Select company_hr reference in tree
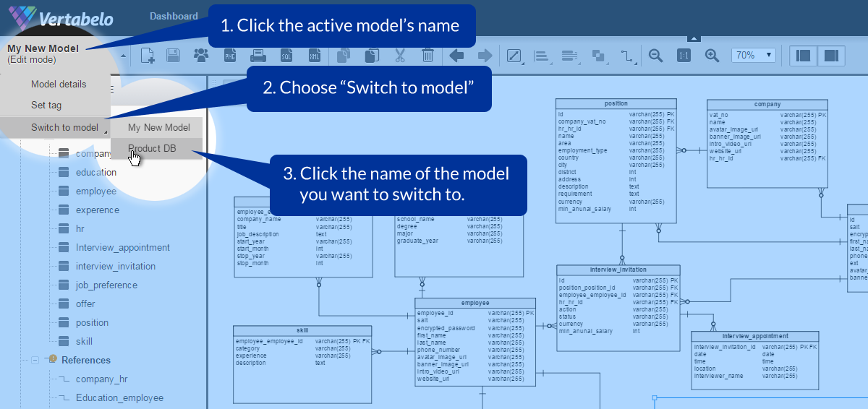The width and height of the screenshot is (868, 409). (102, 379)
